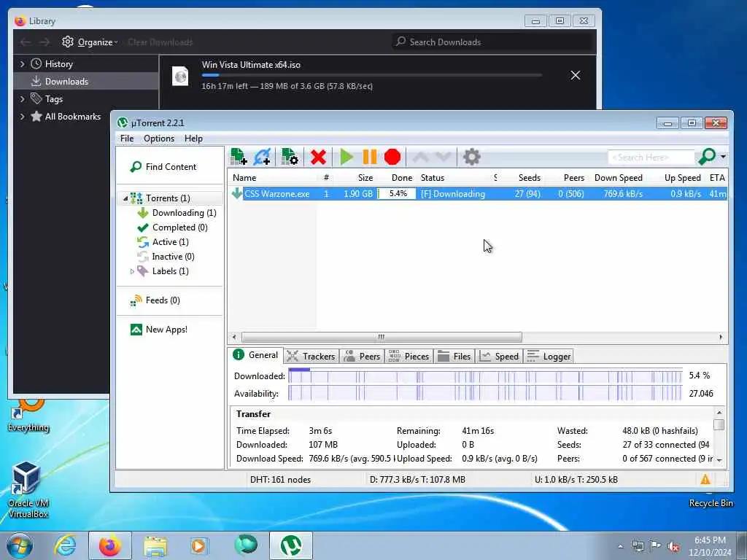The height and width of the screenshot is (560, 747).
Task: Click the Create New Torrent icon
Action: click(289, 157)
